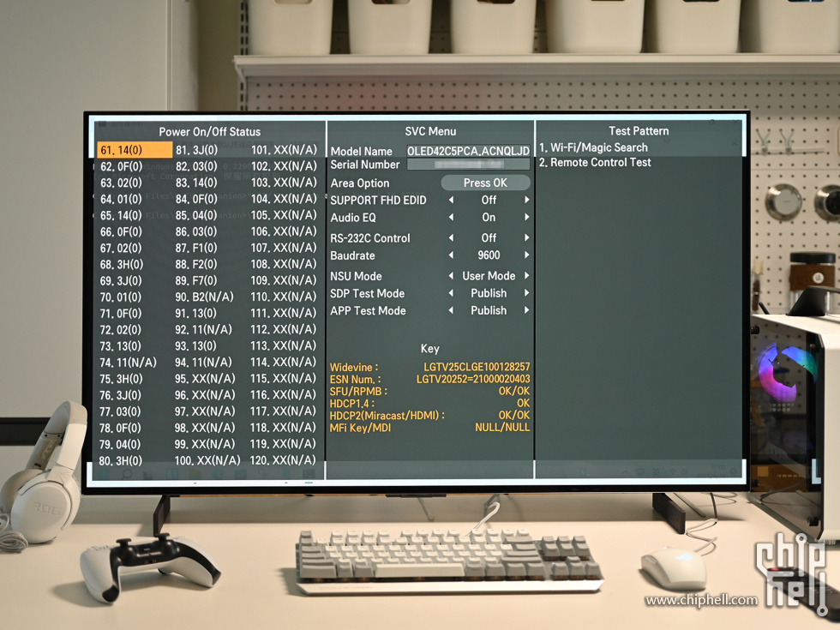Click the Baudrate value 9600

coord(489,255)
